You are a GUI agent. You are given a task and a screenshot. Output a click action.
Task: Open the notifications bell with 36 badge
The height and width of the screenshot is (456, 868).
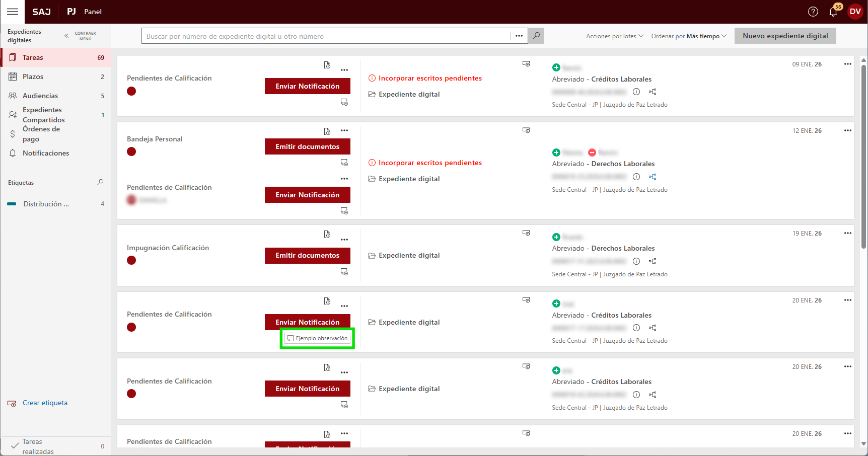[833, 12]
